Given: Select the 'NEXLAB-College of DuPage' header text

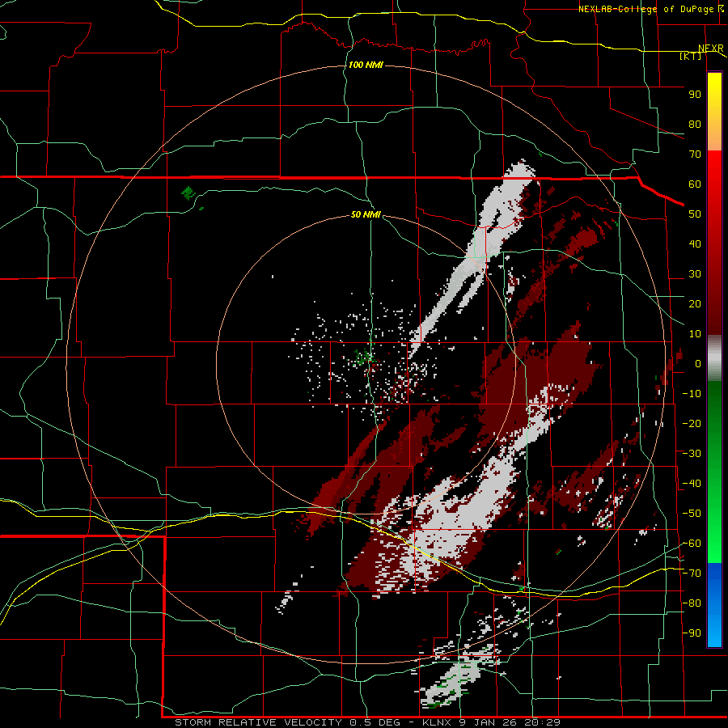Looking at the screenshot, I should pos(645,9).
